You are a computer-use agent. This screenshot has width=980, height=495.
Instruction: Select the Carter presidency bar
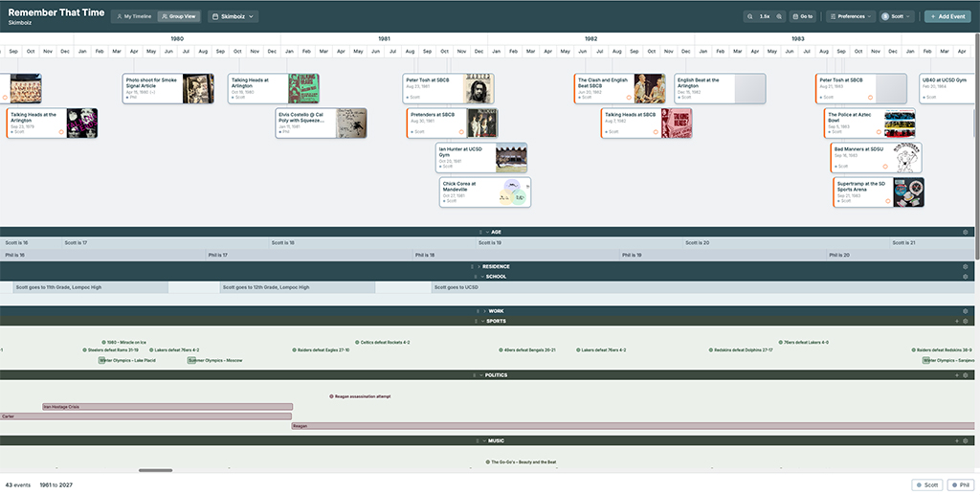pyautogui.click(x=145, y=416)
